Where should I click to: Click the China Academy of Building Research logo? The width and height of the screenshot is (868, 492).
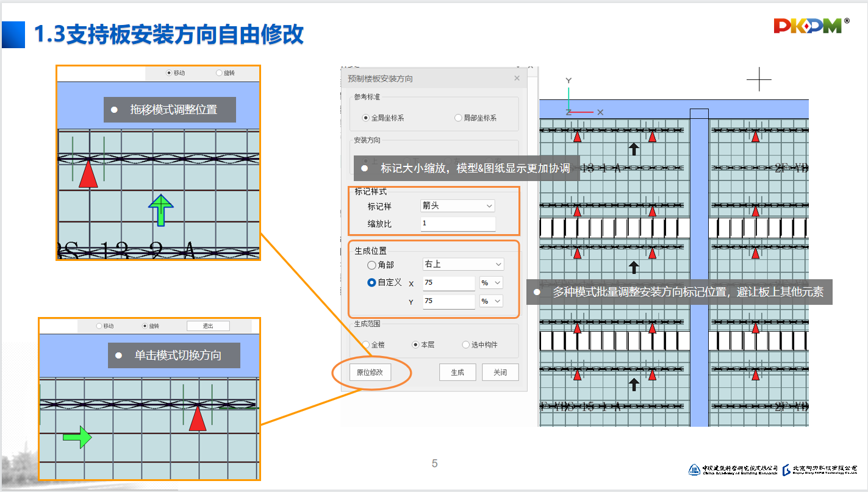coord(733,469)
